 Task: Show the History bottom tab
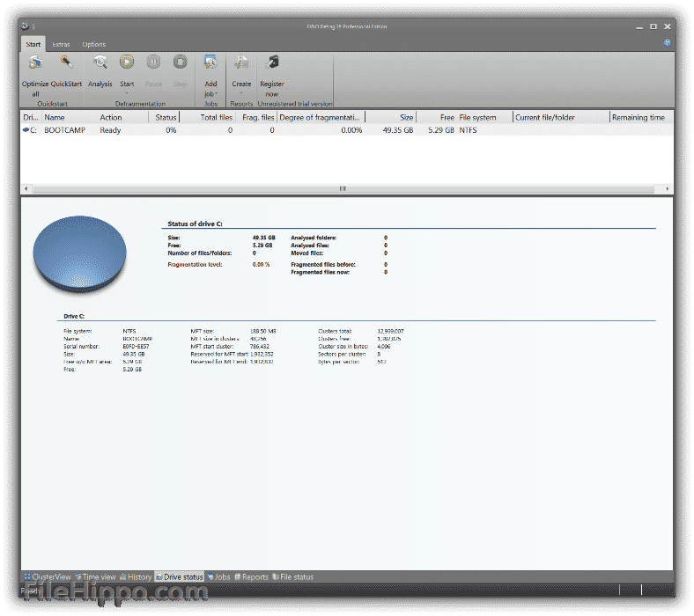point(135,577)
